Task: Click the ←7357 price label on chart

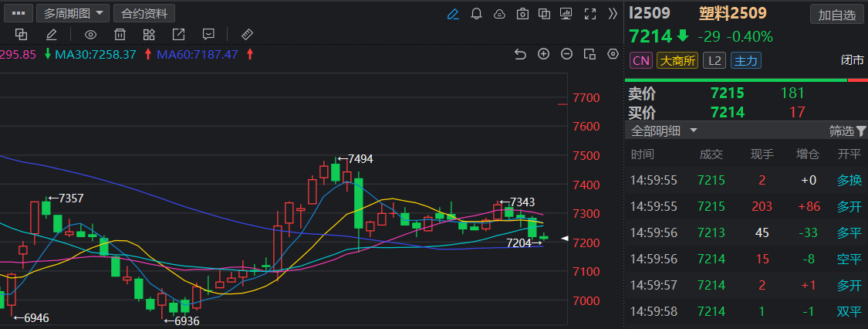Action: coord(66,198)
